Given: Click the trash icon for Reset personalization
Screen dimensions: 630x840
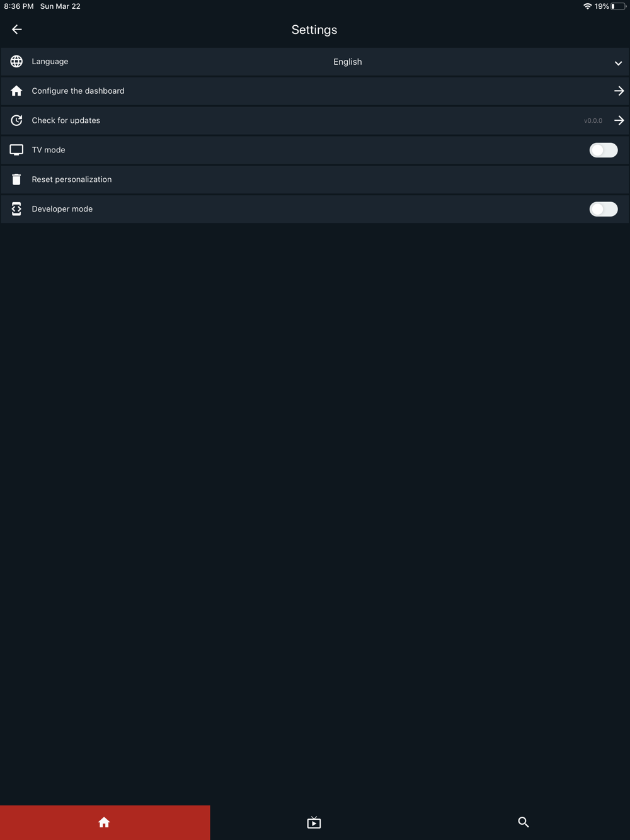Looking at the screenshot, I should point(16,179).
